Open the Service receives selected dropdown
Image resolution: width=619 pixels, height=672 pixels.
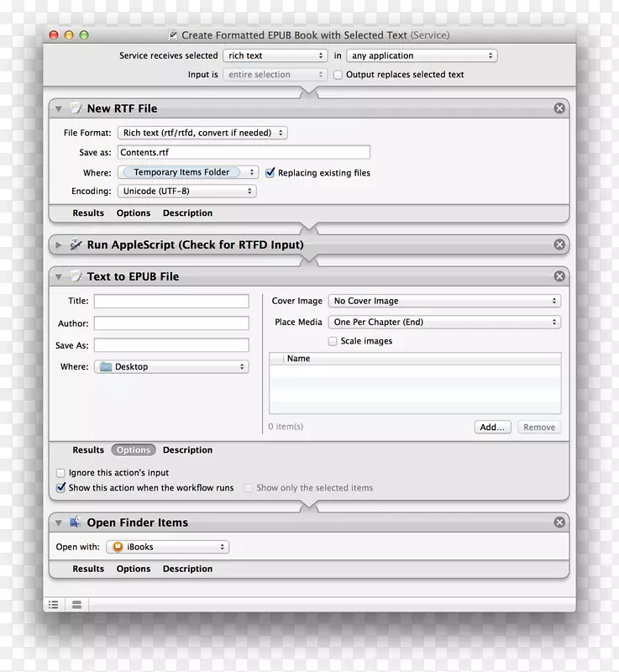(x=275, y=56)
